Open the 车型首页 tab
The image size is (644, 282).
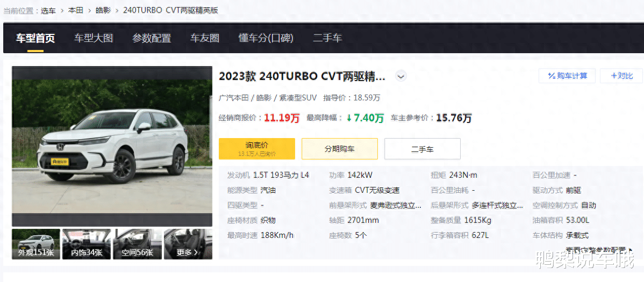[x=35, y=38]
